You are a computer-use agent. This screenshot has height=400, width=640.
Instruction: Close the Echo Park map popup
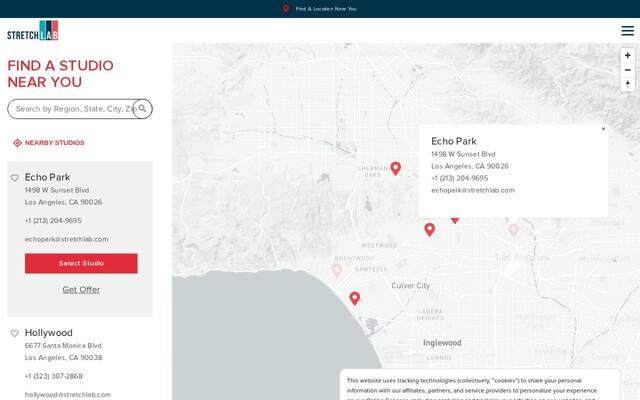pyautogui.click(x=603, y=129)
